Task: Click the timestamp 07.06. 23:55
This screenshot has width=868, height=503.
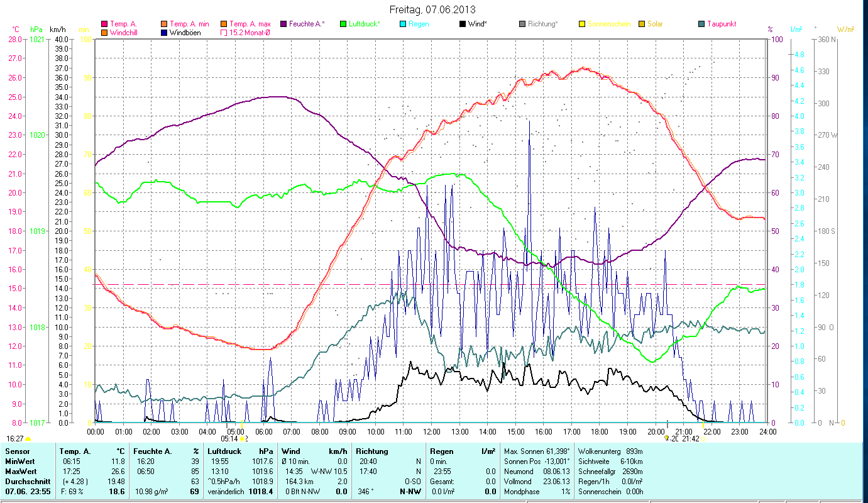Action: (x=27, y=490)
